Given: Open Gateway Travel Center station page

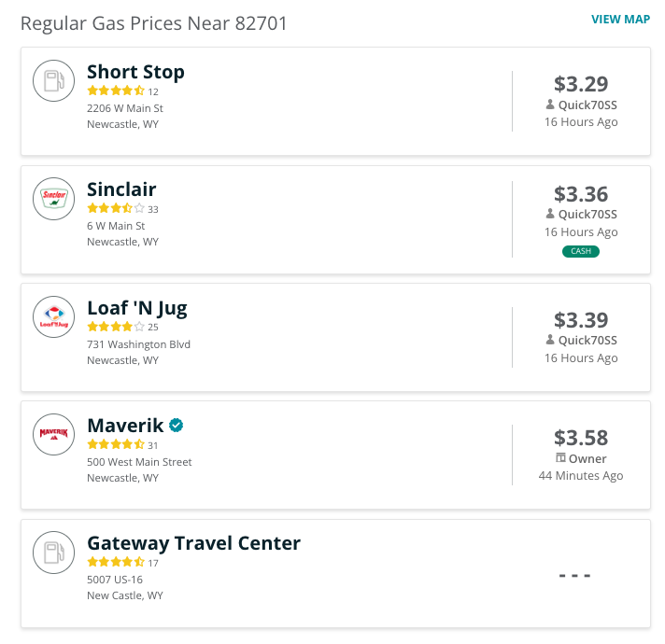Looking at the screenshot, I should click(x=194, y=543).
